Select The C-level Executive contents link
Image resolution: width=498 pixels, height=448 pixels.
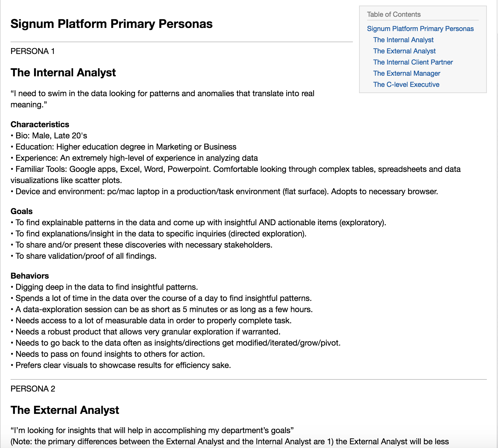[x=406, y=84]
